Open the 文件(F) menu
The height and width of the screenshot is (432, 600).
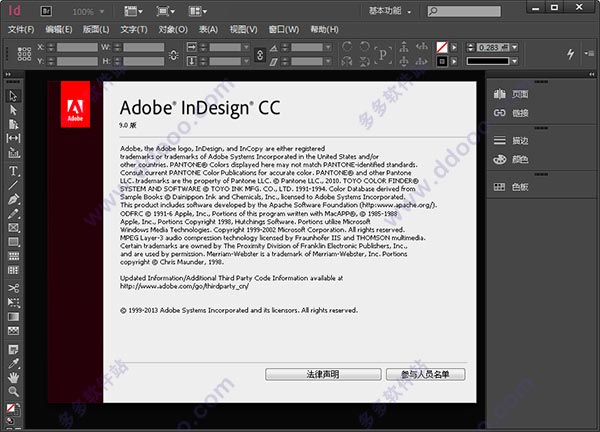(21, 29)
